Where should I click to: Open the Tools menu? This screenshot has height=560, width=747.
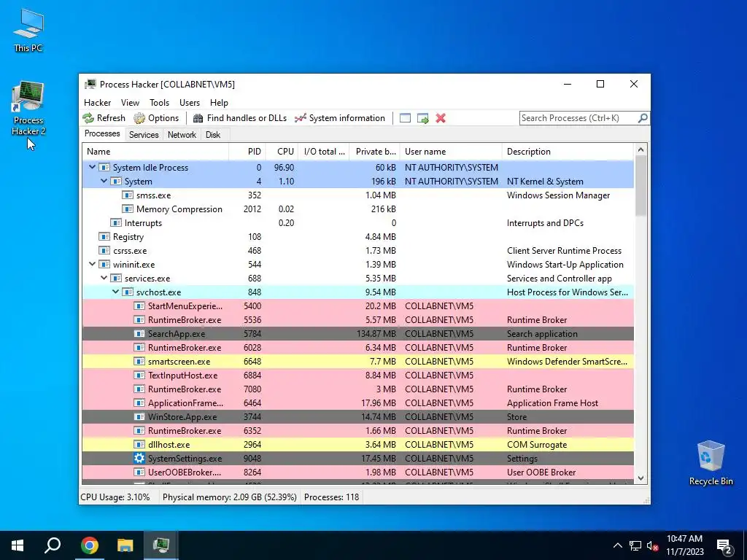(159, 102)
